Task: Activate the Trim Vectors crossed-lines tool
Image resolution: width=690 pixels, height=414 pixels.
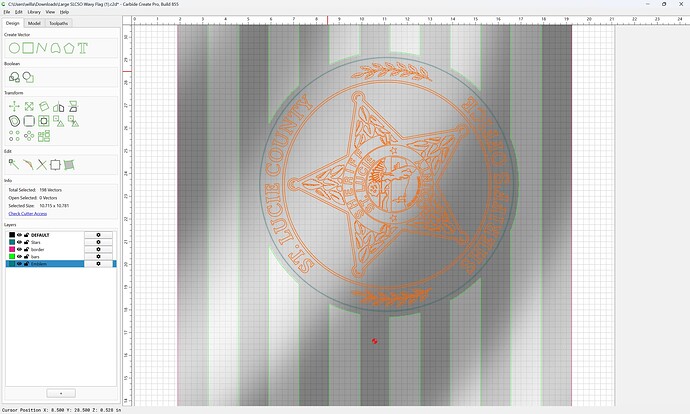Action: tap(41, 165)
